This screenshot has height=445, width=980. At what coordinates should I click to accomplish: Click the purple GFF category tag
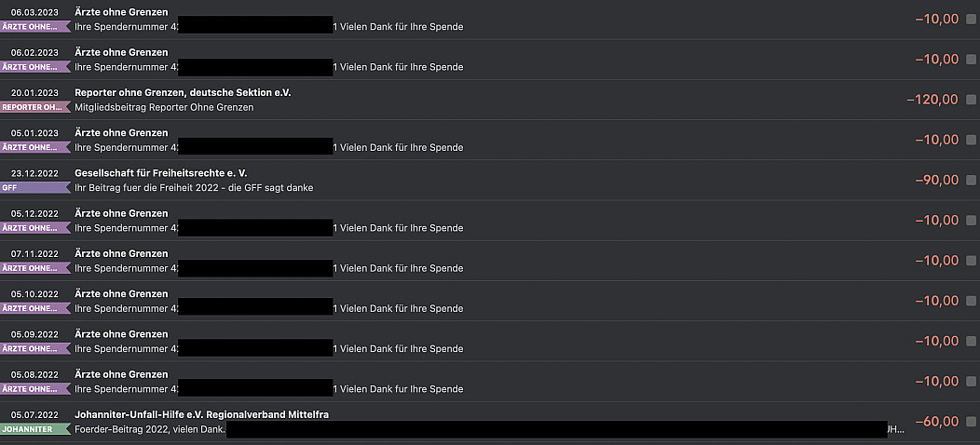(34, 187)
